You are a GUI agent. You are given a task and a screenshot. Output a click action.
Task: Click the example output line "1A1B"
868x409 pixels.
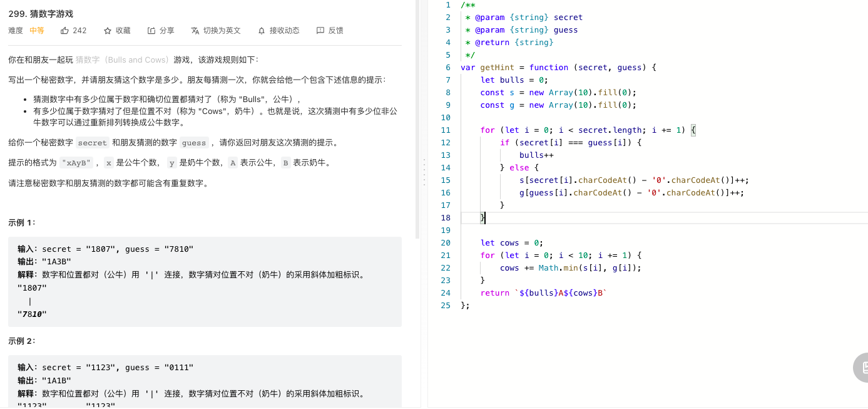(44, 380)
